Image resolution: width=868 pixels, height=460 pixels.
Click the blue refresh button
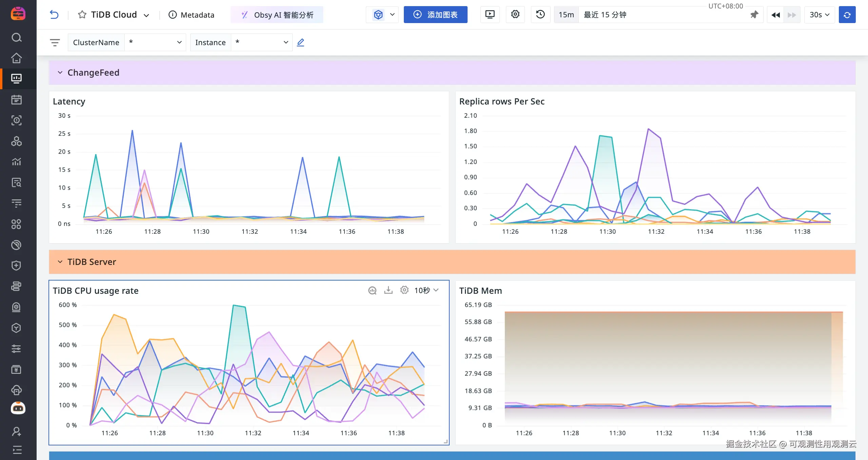click(847, 15)
